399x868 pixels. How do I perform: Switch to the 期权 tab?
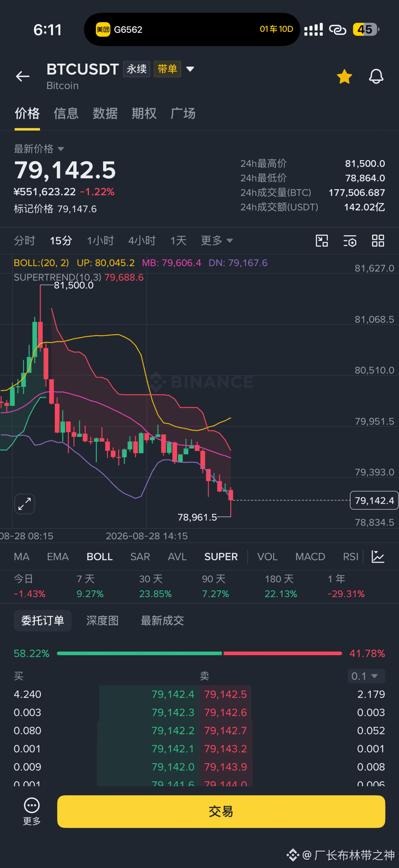pyautogui.click(x=144, y=113)
